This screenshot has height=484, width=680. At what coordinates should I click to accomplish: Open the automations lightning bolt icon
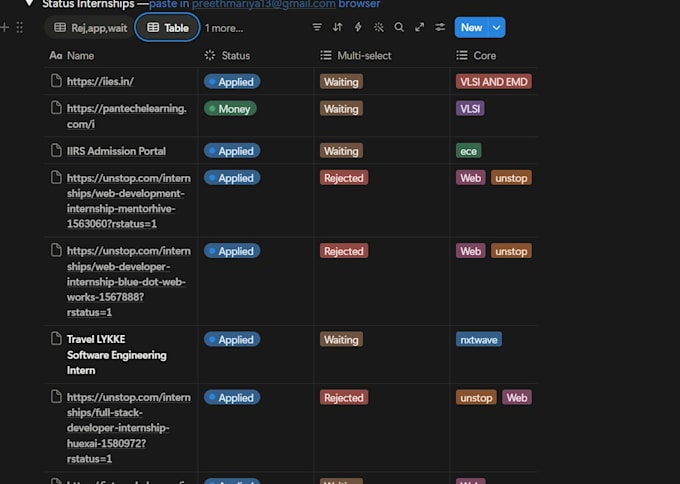[x=358, y=27]
